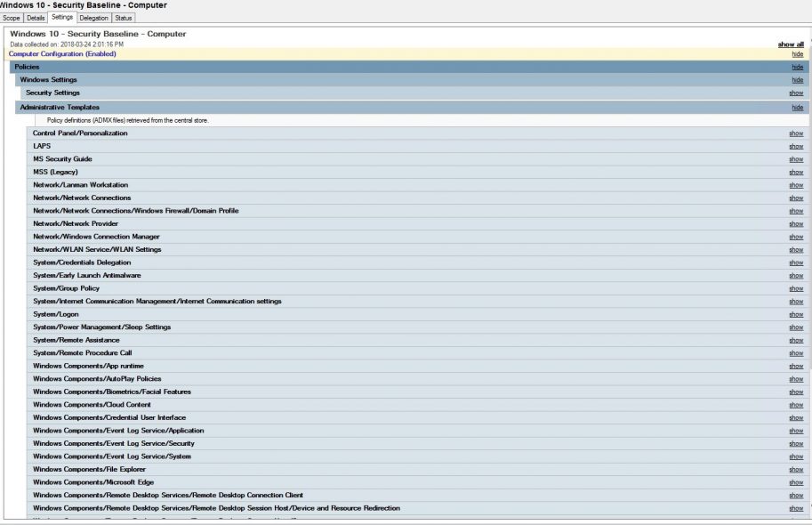
Task: Expand System/Credentials Delegation row
Action: click(x=796, y=262)
